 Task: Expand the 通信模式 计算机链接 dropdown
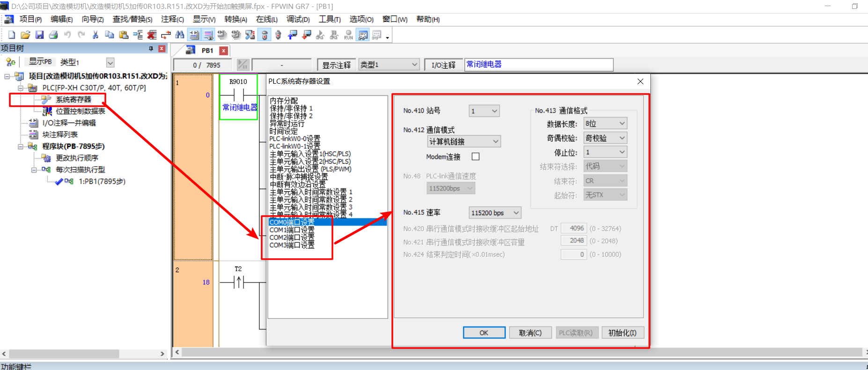click(x=463, y=142)
